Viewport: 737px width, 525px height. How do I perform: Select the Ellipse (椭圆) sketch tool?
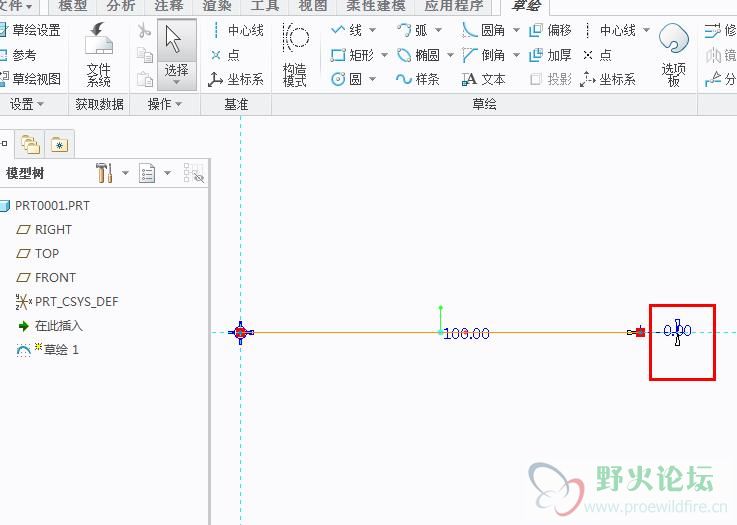coord(418,55)
